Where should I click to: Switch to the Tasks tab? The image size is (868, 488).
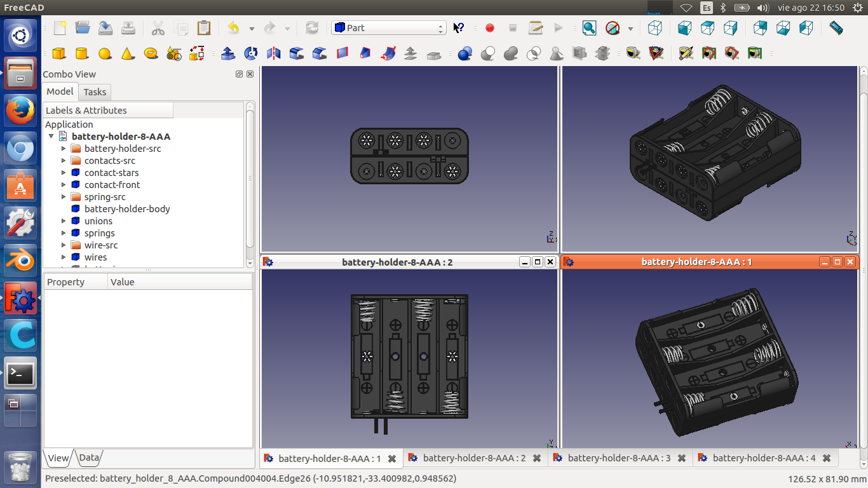tap(95, 92)
